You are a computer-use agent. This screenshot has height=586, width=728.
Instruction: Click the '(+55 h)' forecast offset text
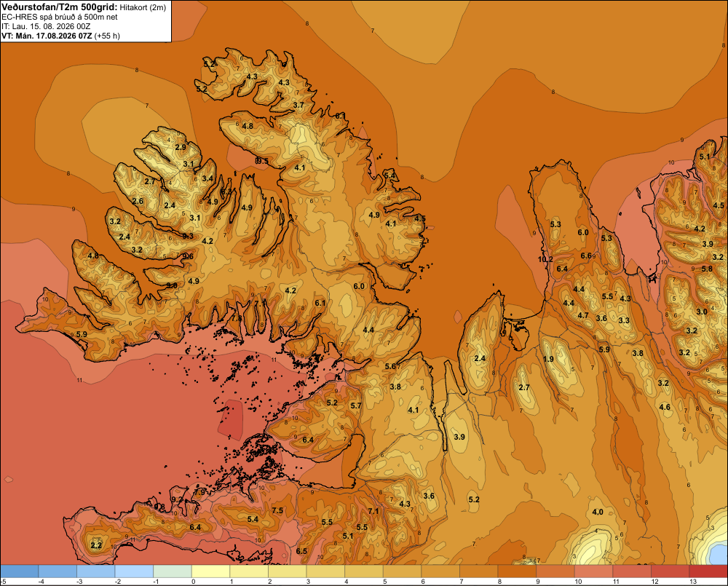tap(107, 36)
